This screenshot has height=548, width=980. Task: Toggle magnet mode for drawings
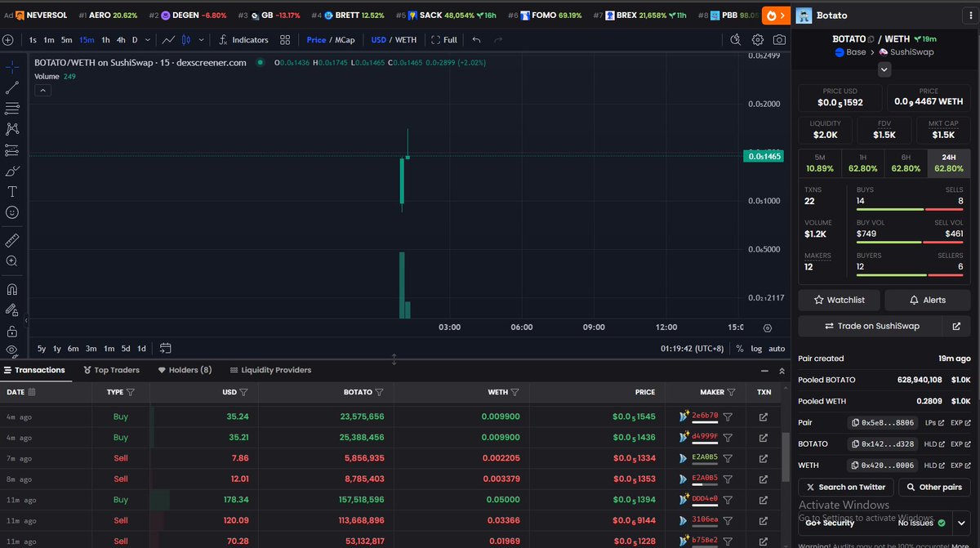(x=12, y=289)
